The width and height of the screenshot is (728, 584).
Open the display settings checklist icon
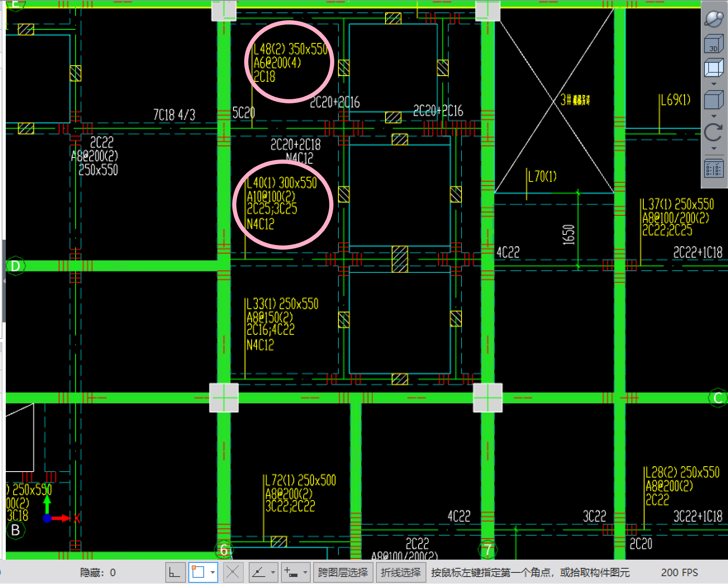coord(714,169)
